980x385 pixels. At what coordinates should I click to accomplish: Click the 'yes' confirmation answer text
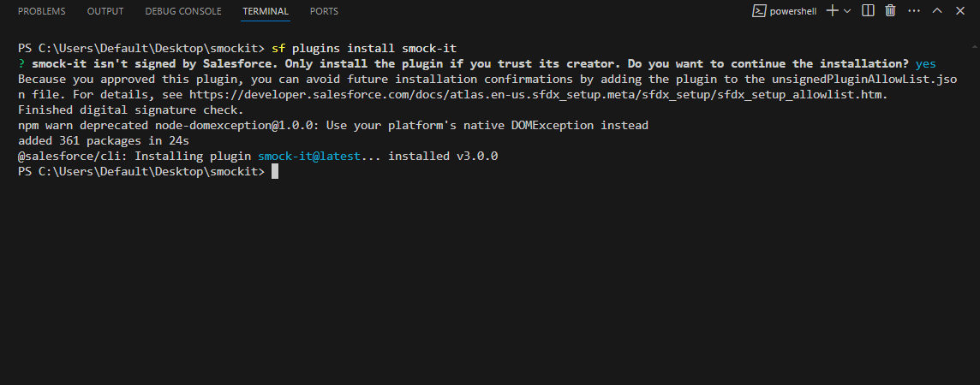click(x=926, y=63)
